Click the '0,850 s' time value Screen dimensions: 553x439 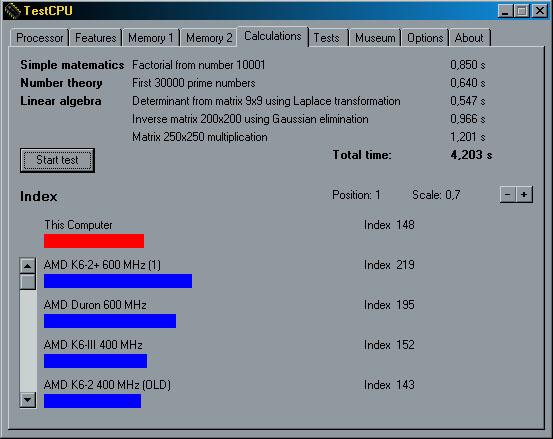468,65
